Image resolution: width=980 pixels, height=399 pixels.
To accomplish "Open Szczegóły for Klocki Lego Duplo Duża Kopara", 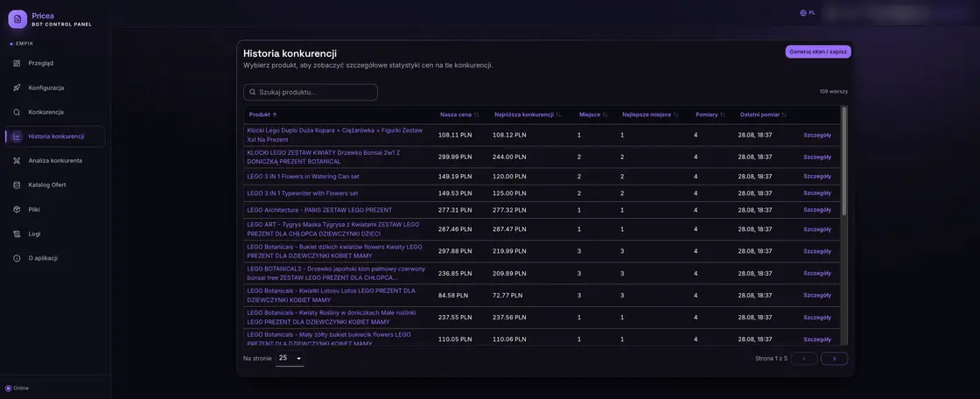I will point(817,135).
